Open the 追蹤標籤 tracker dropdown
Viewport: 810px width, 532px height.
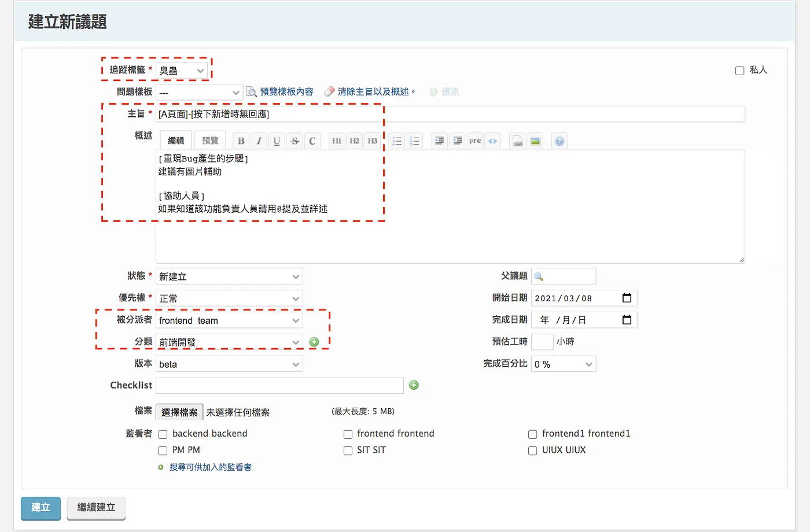tap(182, 71)
